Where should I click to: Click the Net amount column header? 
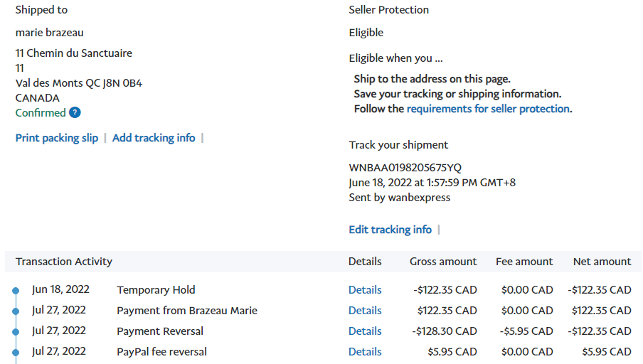pyautogui.click(x=602, y=262)
